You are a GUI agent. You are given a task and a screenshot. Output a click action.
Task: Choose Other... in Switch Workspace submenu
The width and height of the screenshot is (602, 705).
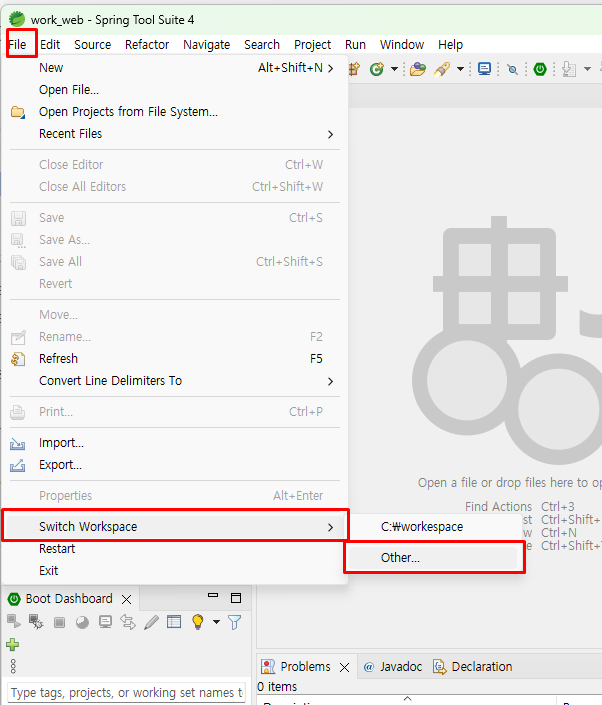point(434,558)
